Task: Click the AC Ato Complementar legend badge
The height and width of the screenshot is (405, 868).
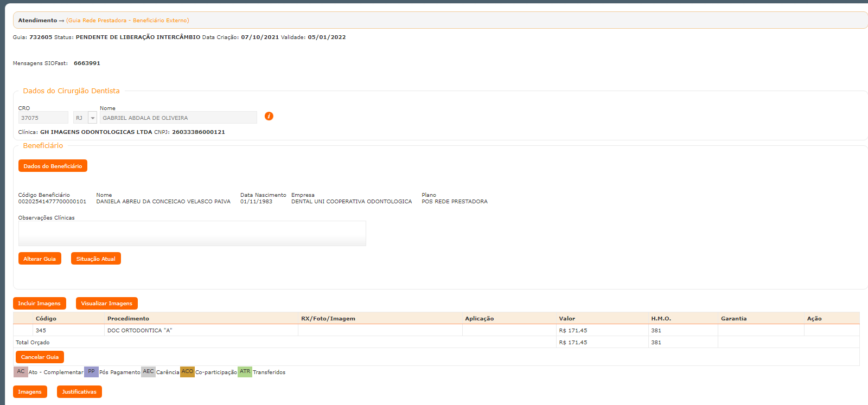Action: [21, 372]
